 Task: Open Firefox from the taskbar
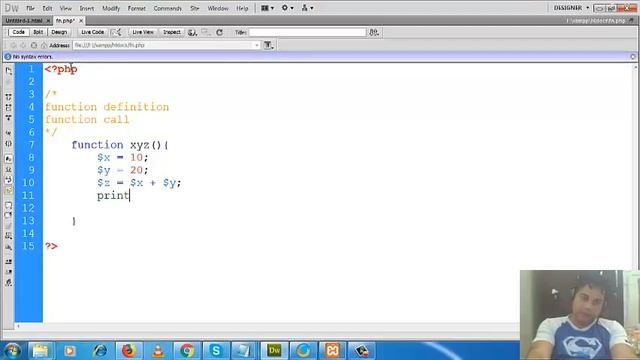coord(129,351)
